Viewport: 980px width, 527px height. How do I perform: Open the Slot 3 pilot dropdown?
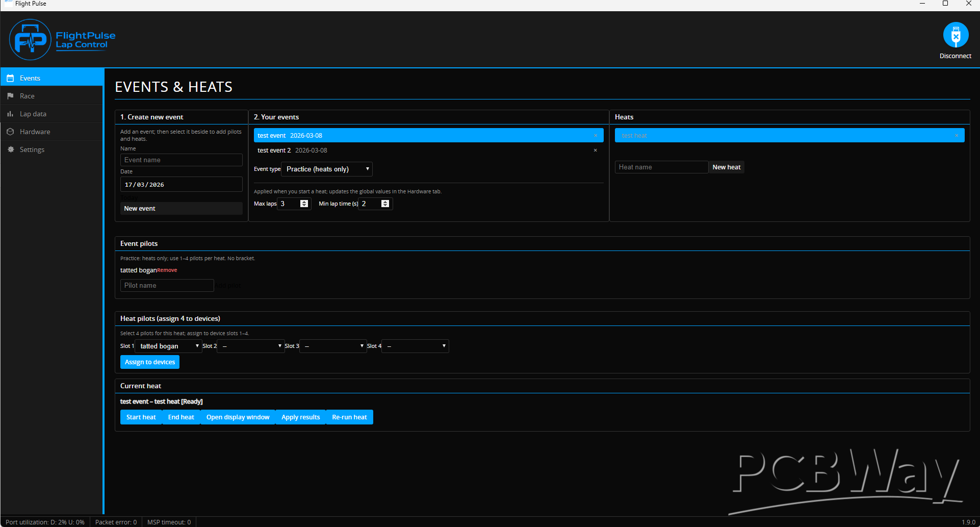click(333, 346)
